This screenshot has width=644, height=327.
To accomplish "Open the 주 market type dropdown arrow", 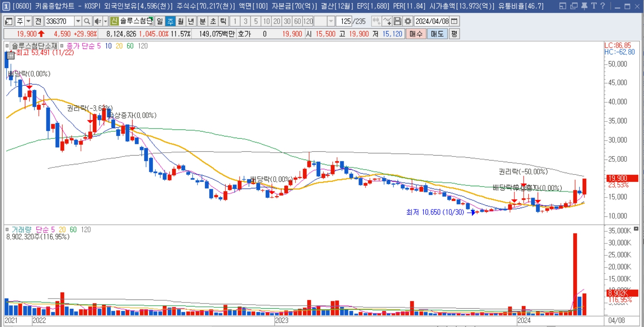I will 28,21.
